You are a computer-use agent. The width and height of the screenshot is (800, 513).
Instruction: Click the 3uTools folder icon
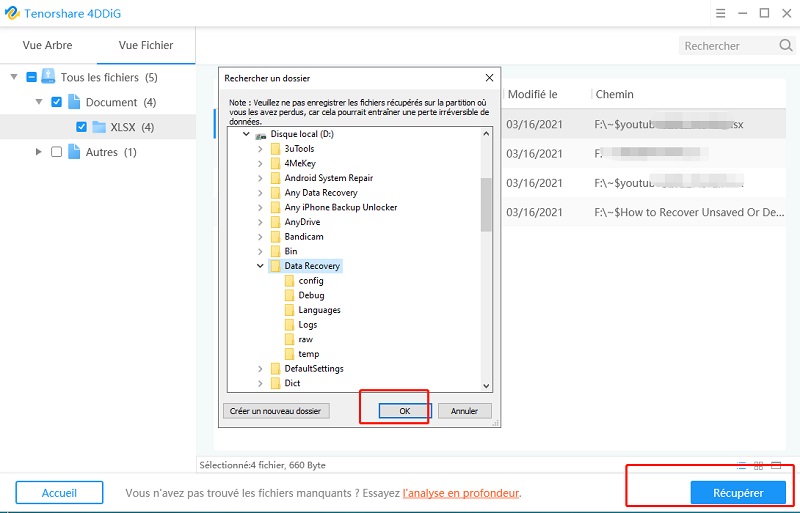(276, 149)
